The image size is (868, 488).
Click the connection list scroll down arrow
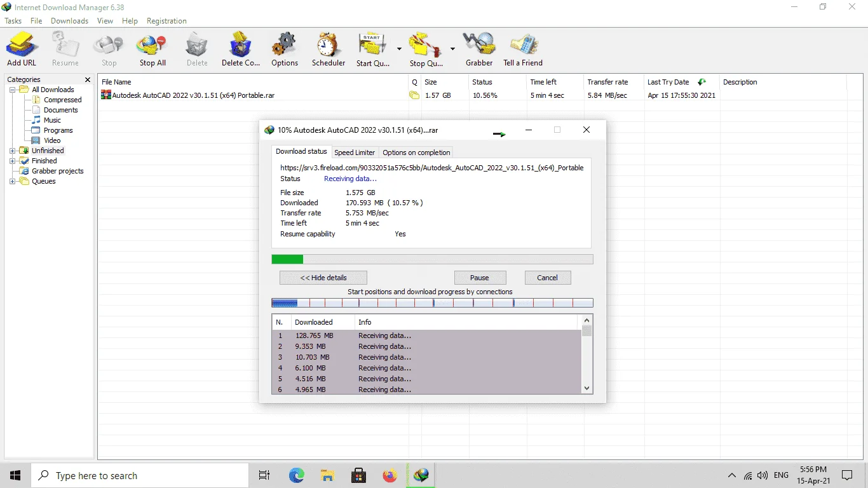587,388
